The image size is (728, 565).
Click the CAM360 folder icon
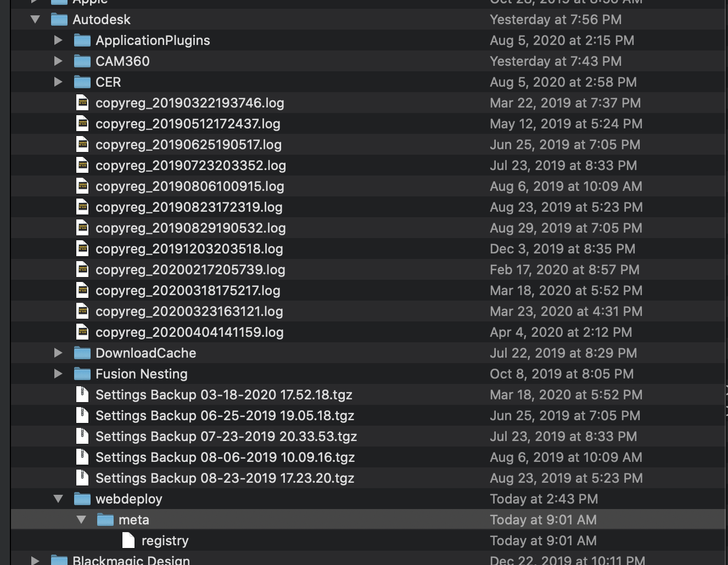pyautogui.click(x=82, y=61)
